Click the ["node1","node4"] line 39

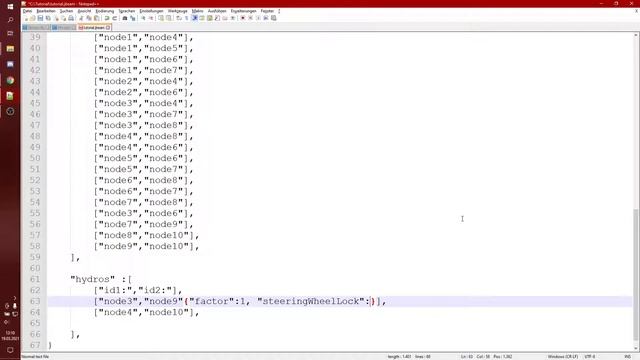tap(144, 38)
